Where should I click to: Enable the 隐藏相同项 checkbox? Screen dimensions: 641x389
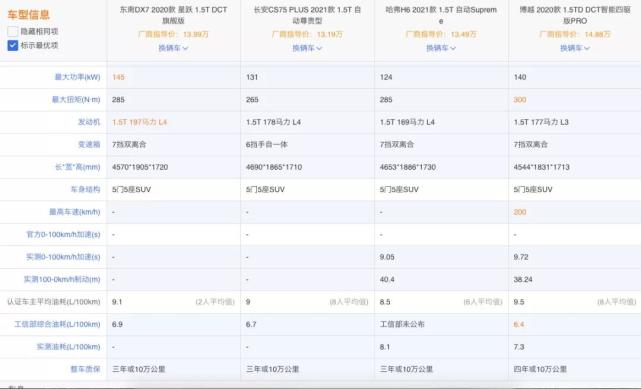click(x=13, y=31)
